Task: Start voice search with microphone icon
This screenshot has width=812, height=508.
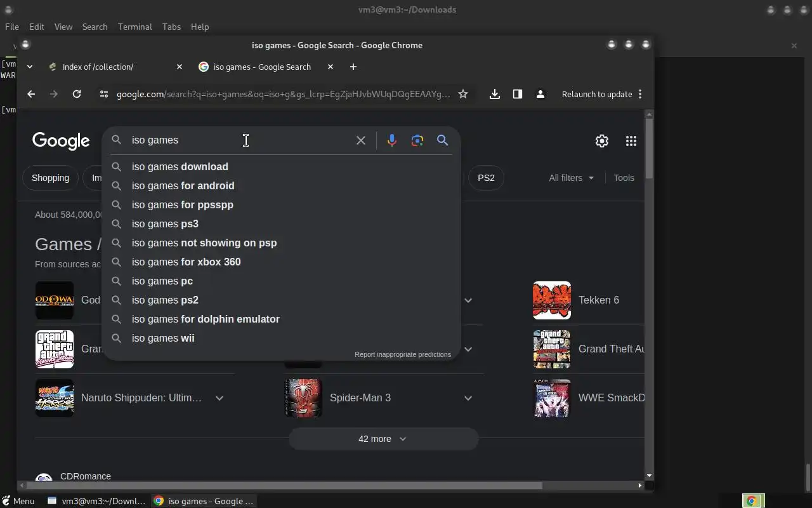Action: (x=392, y=140)
